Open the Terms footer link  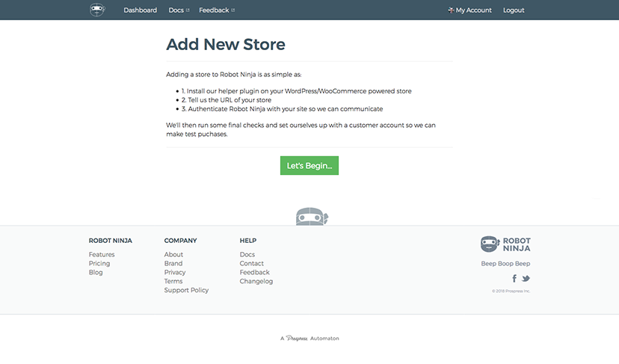[x=173, y=281]
